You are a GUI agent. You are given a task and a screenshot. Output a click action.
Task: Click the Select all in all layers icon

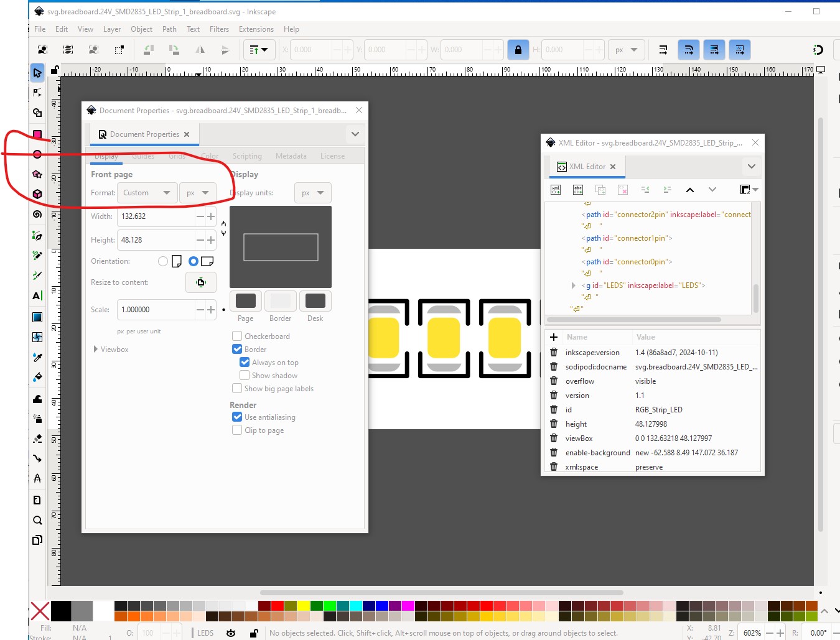[68, 50]
